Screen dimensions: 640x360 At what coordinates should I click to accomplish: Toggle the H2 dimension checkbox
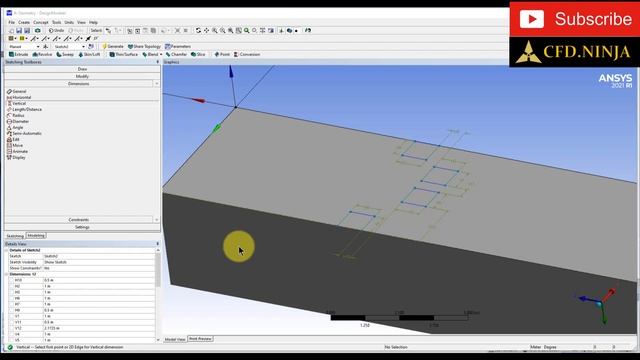pyautogui.click(x=12, y=287)
